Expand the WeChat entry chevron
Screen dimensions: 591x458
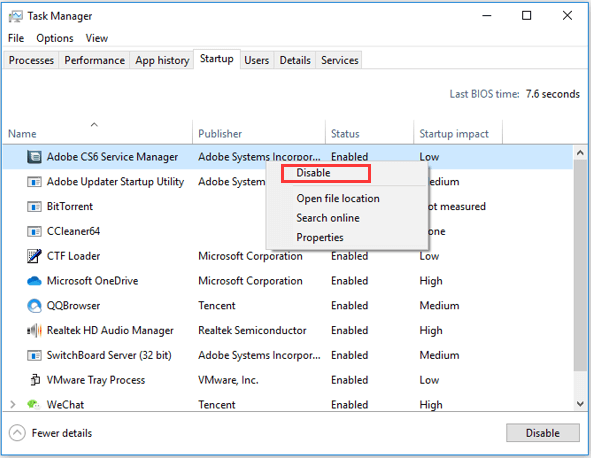click(x=13, y=404)
